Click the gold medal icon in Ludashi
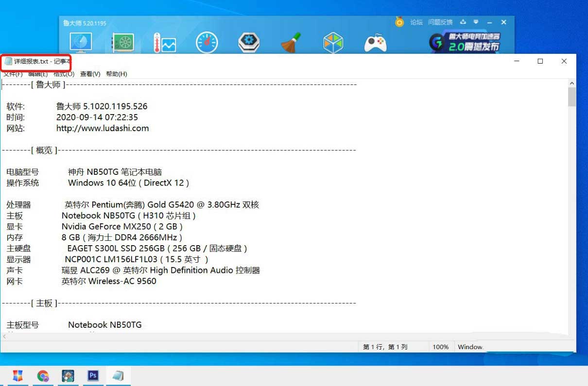Viewport: 588px width, 386px height. pyautogui.click(x=399, y=22)
